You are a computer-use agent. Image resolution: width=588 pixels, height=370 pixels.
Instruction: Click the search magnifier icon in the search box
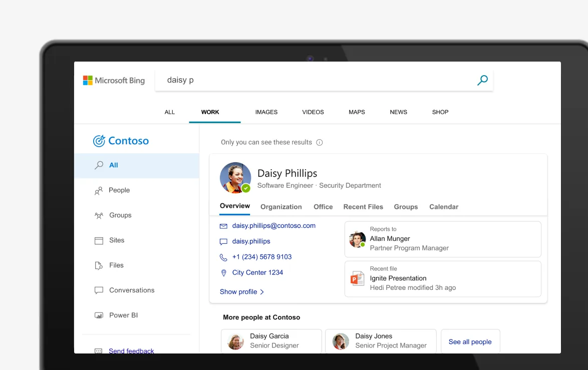pyautogui.click(x=482, y=80)
